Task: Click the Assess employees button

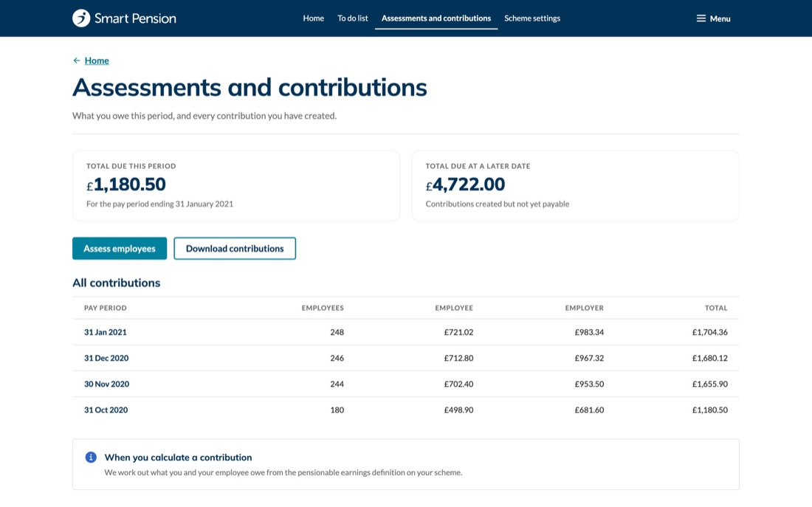Action: click(x=120, y=249)
